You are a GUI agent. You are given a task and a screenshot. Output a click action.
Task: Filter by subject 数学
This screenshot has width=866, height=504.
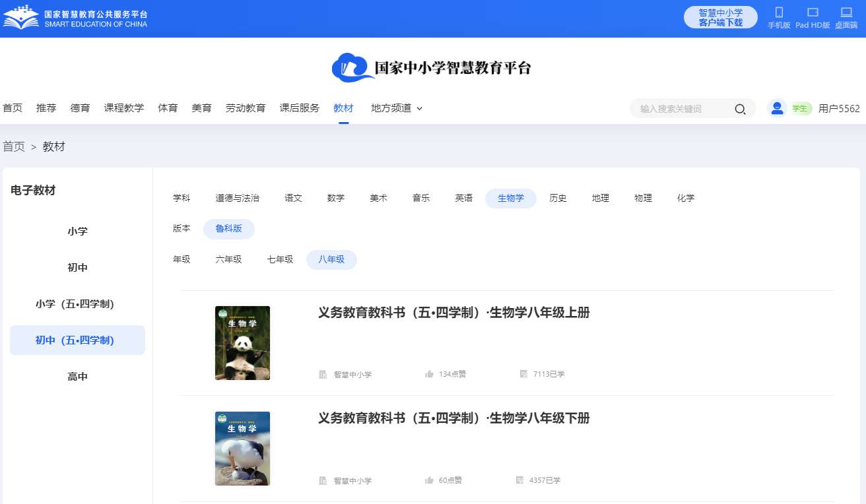tap(336, 198)
